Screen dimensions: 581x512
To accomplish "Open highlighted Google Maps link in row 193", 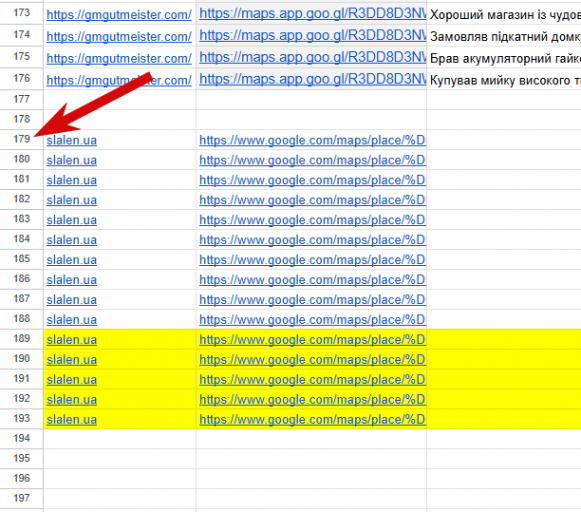I will (x=312, y=420).
